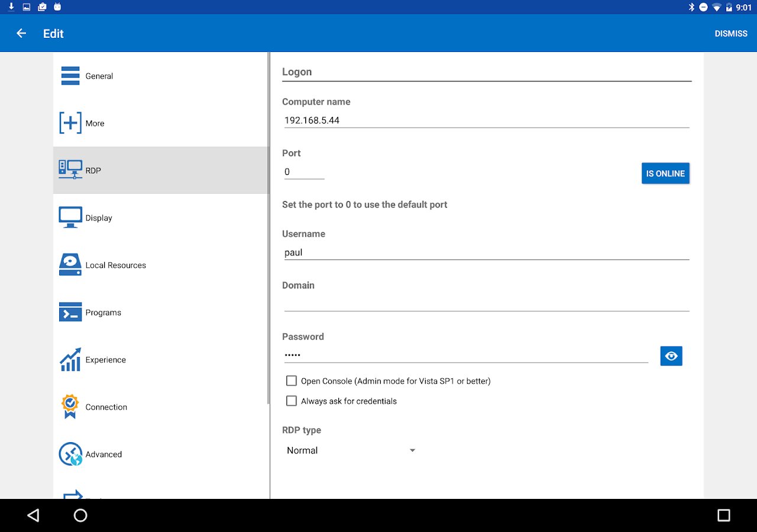Image resolution: width=757 pixels, height=532 pixels.
Task: Expand the RDP type dropdown
Action: pyautogui.click(x=351, y=450)
